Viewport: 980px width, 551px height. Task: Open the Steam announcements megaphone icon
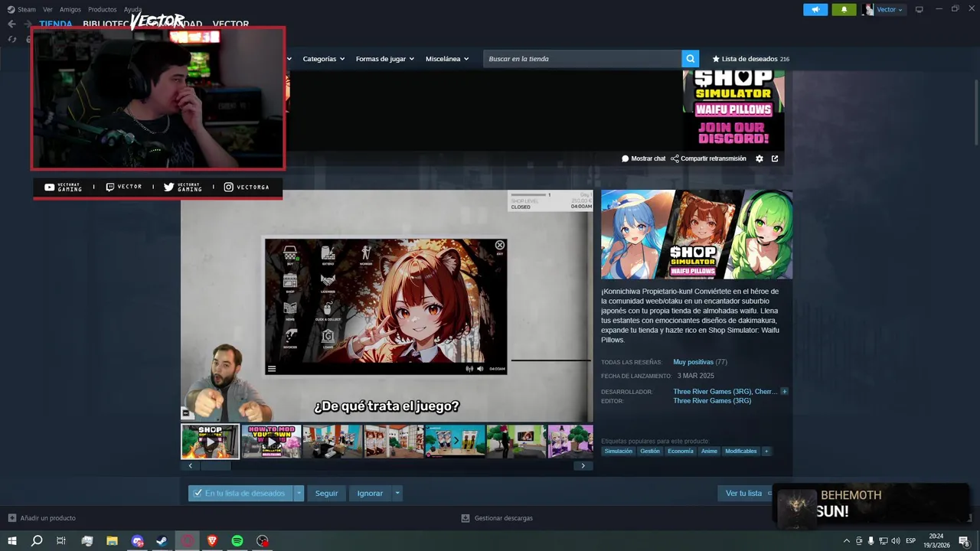click(x=815, y=9)
